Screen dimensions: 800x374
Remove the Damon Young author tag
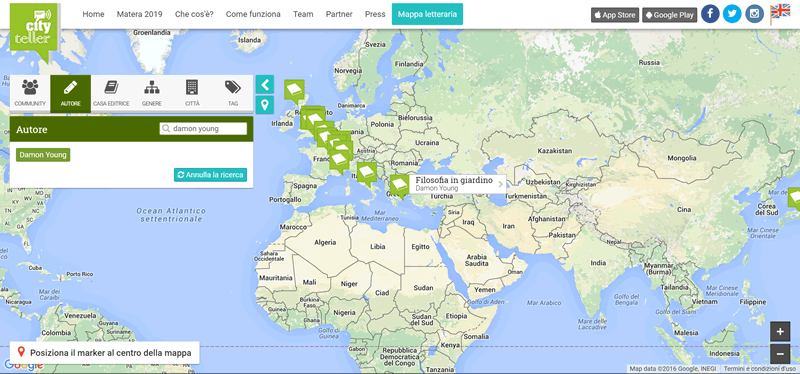[43, 155]
